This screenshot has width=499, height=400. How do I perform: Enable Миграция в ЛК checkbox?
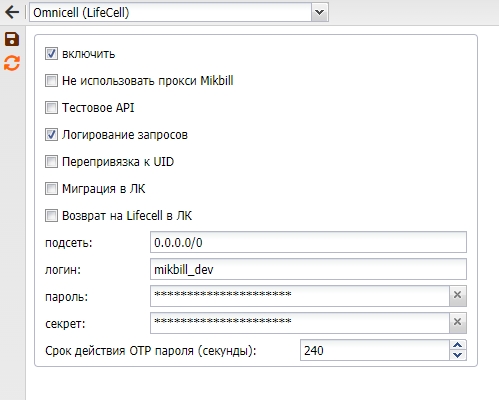coord(51,189)
